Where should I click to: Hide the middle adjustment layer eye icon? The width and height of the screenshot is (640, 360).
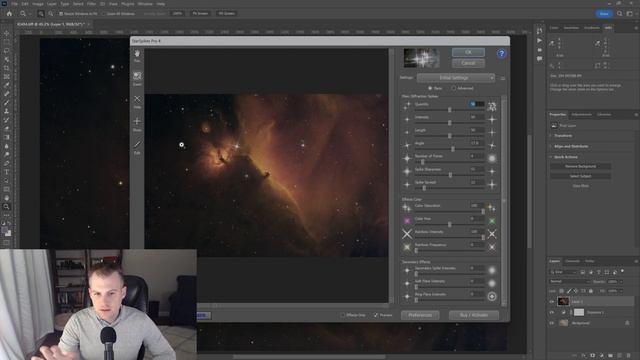551,312
